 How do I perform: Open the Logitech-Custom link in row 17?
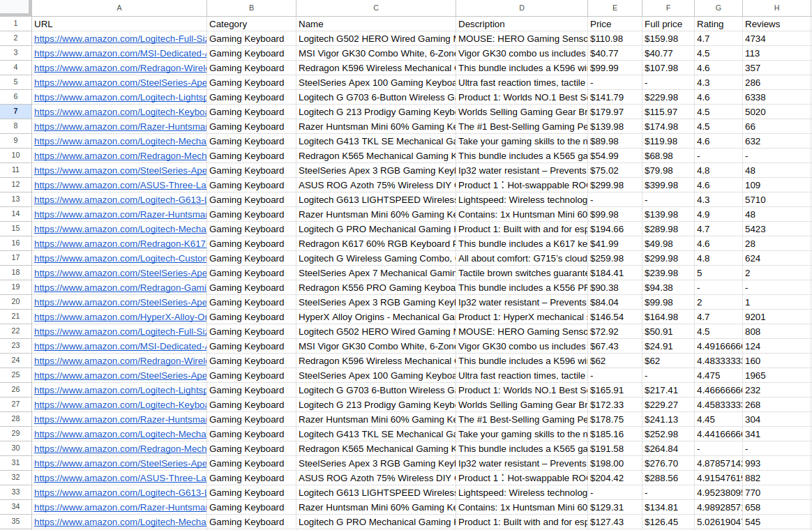pyautogui.click(x=120, y=258)
